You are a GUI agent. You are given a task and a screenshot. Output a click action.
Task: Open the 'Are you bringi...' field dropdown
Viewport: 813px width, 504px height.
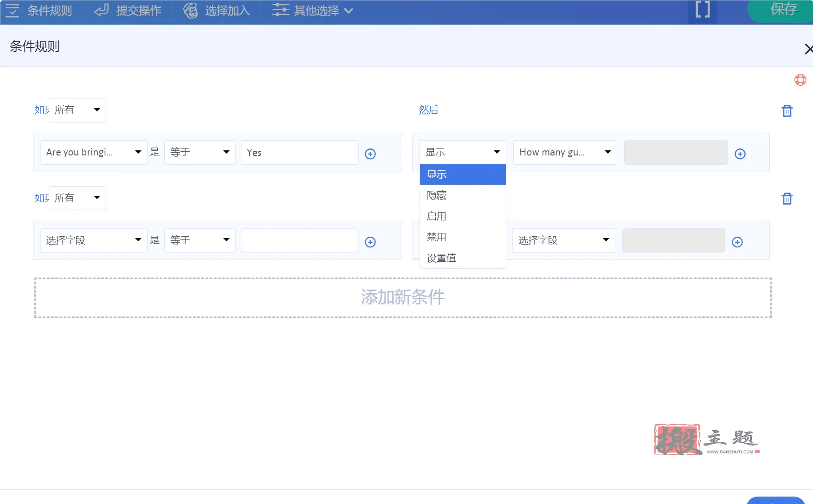(94, 152)
